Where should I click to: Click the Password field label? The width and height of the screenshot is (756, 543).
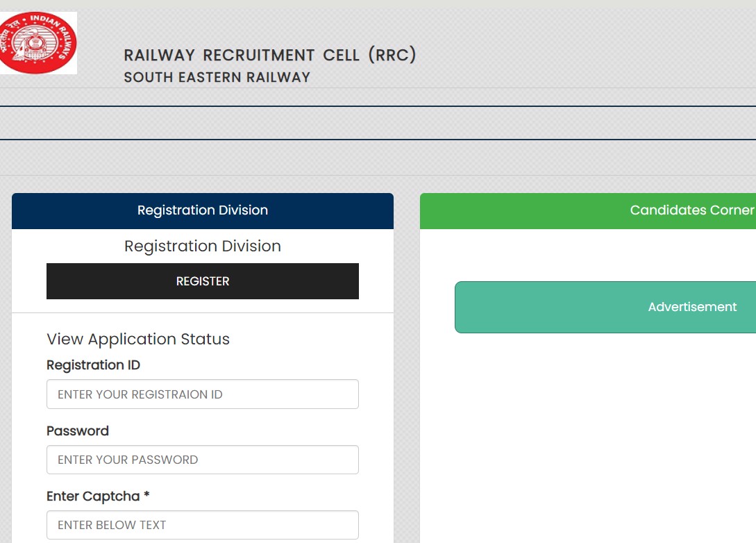(78, 431)
